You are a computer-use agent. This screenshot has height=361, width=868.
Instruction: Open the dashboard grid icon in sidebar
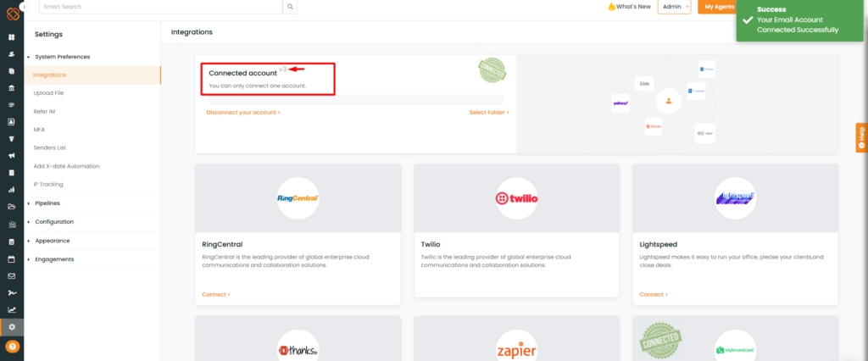12,37
